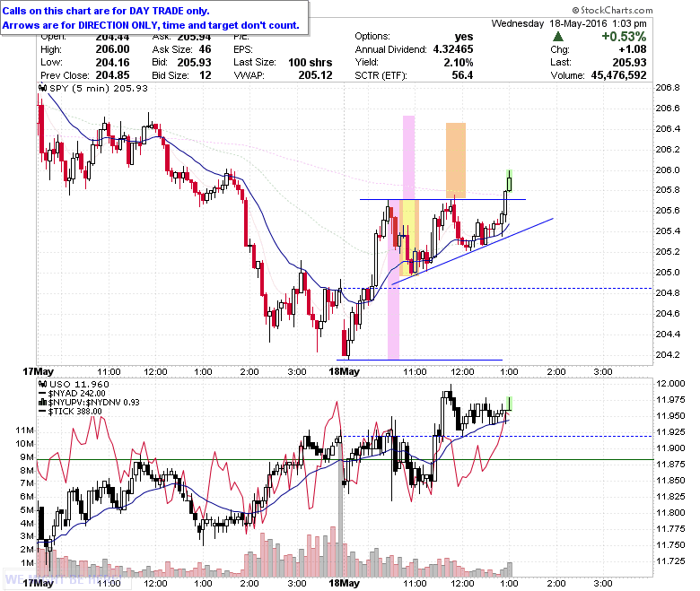Click the line icon beside $NYAD legend
This screenshot has width=700, height=591.
[x=42, y=394]
